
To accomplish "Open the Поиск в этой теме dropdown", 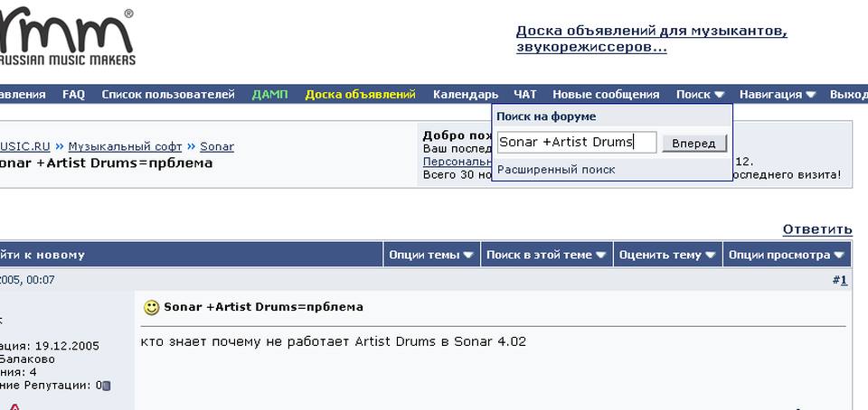I will click(x=546, y=255).
